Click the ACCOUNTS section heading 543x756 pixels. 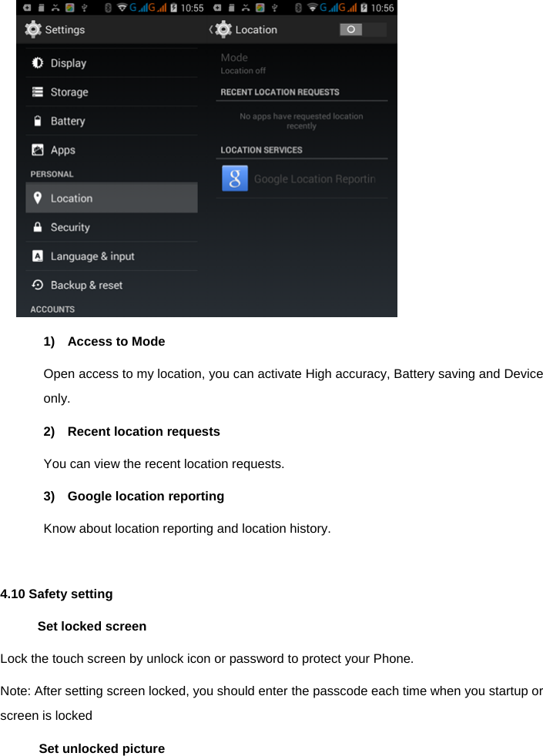tap(52, 309)
